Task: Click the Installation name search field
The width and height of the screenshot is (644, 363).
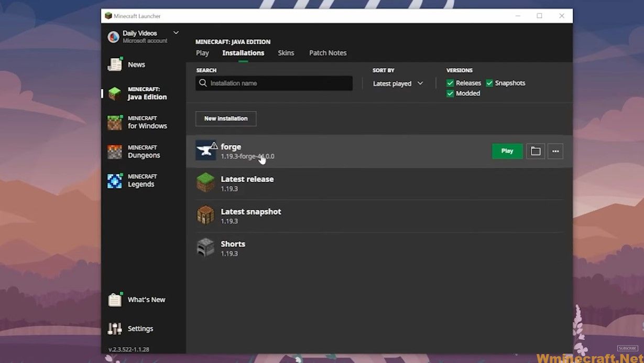Action: coord(274,83)
